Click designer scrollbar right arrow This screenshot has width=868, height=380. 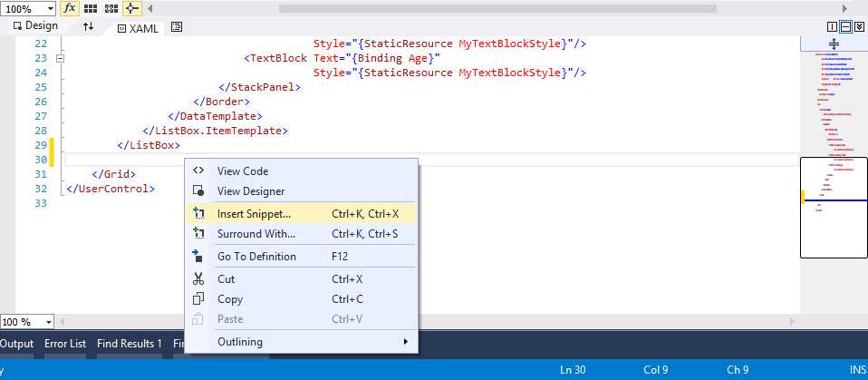tap(844, 8)
